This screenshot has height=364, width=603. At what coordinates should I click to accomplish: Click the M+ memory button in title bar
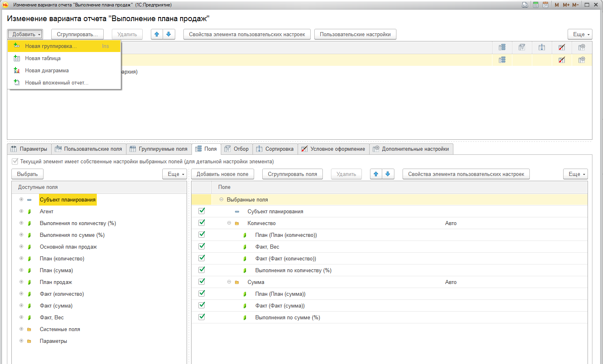click(x=566, y=5)
